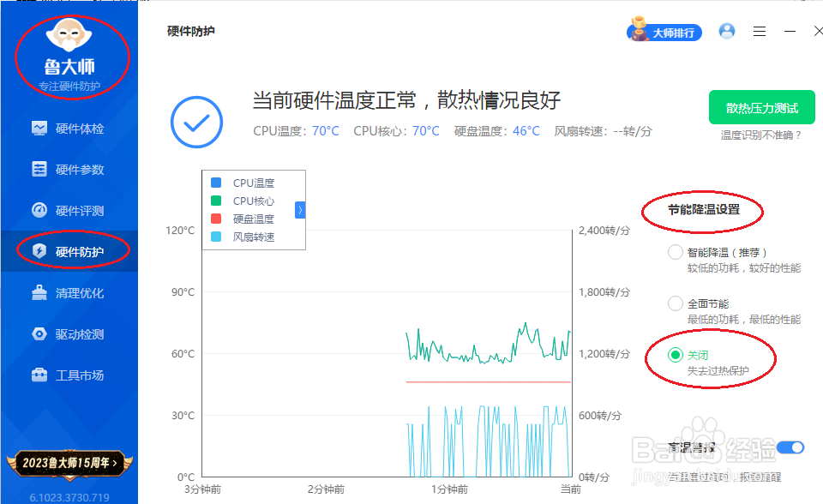The image size is (823, 504).
Task: Click the red 硬盘温度 line in chart
Action: pos(488,381)
